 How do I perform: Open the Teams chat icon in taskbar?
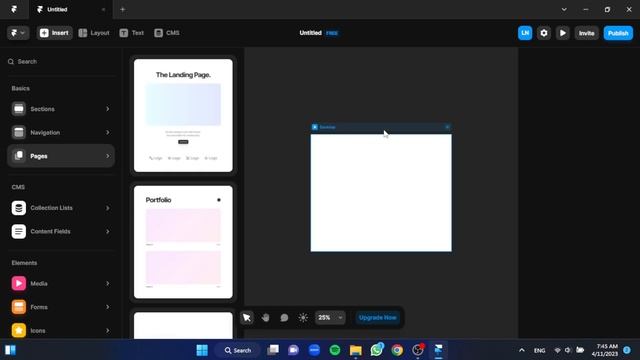coord(293,350)
